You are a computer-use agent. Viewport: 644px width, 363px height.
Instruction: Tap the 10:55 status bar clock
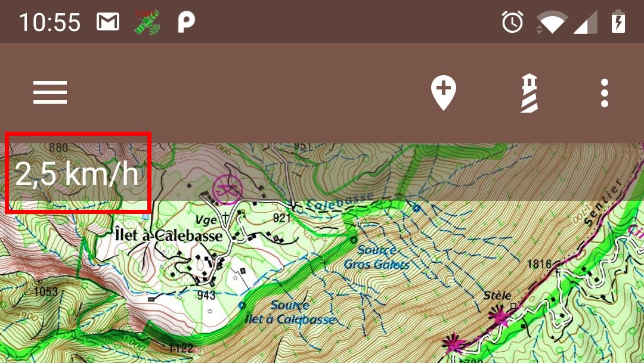point(49,22)
